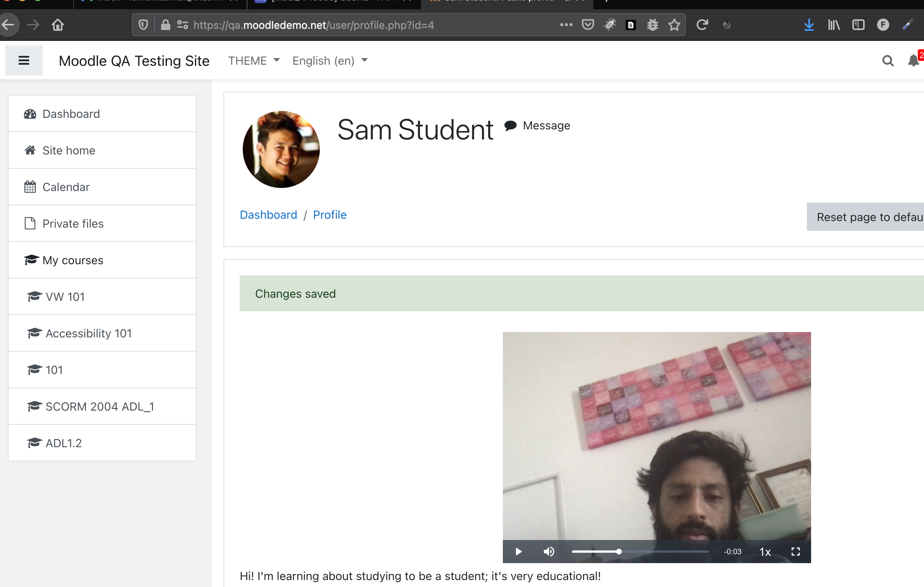This screenshot has width=924, height=587.
Task: Go back in browser history
Action: coord(8,25)
